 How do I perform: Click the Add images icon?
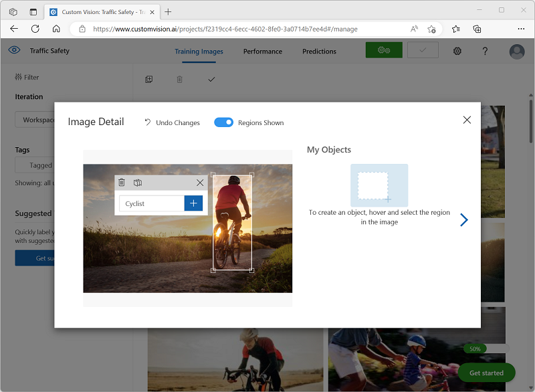click(x=149, y=80)
